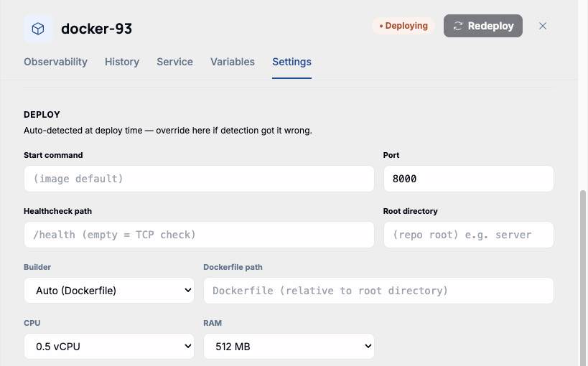Expand the RAM dropdown showing 512 MB

tap(289, 347)
